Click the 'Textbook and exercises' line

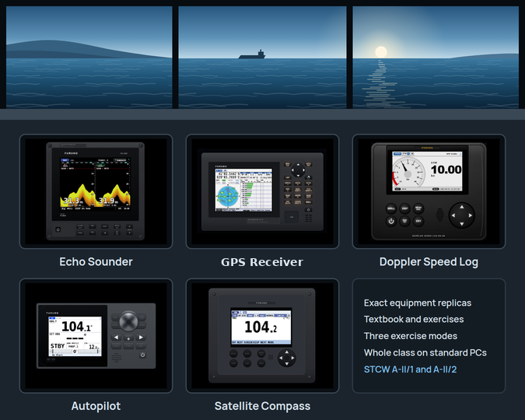coord(414,319)
